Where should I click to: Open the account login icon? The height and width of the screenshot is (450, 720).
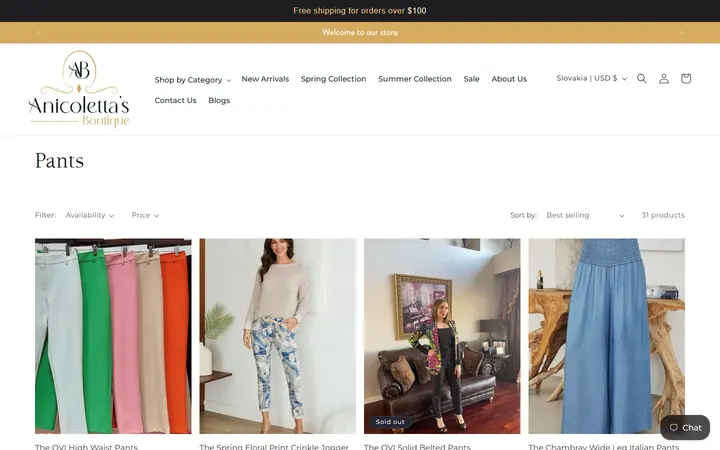[664, 79]
